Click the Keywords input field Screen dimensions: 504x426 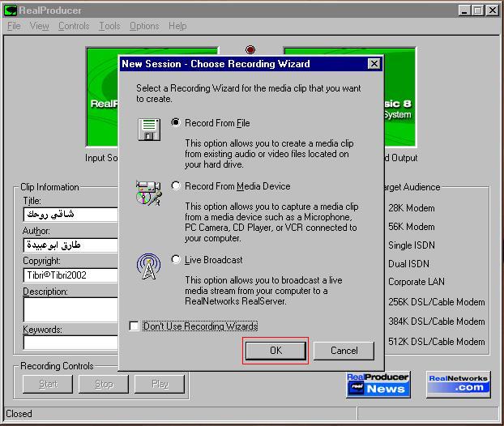(70, 343)
